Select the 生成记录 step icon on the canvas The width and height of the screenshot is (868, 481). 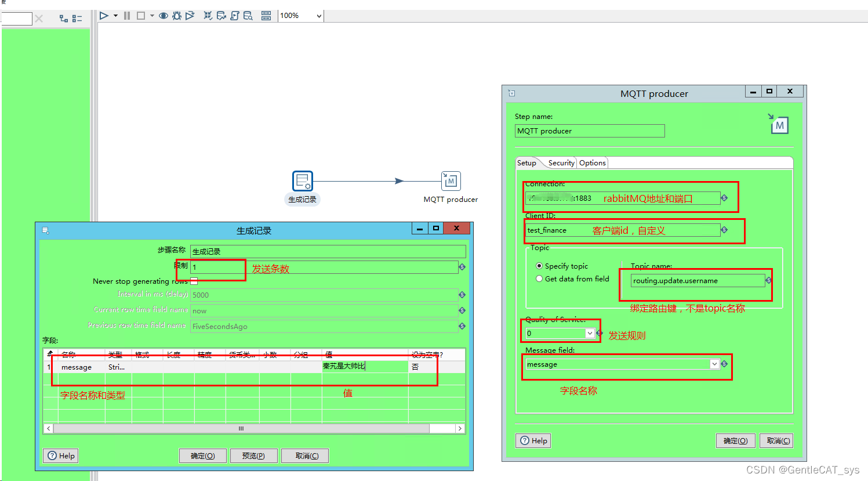pyautogui.click(x=302, y=181)
